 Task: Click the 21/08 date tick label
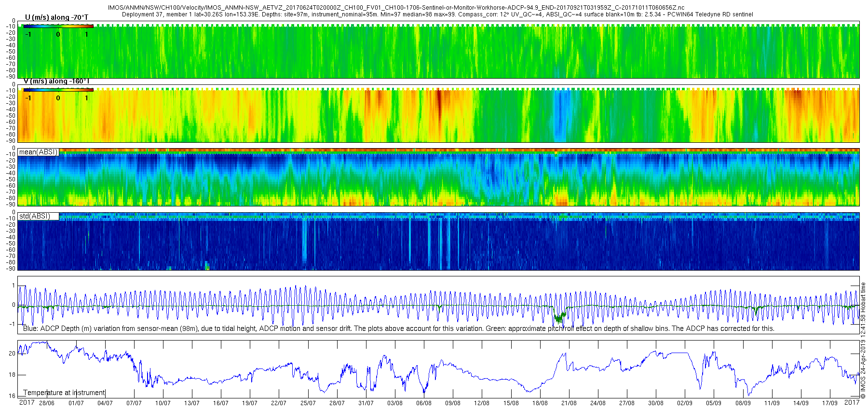click(569, 403)
